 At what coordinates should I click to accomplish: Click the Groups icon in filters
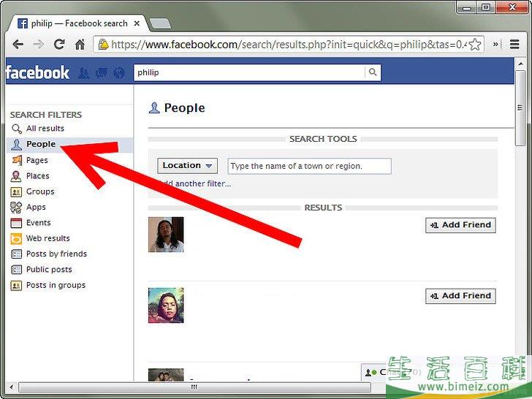coord(16,191)
